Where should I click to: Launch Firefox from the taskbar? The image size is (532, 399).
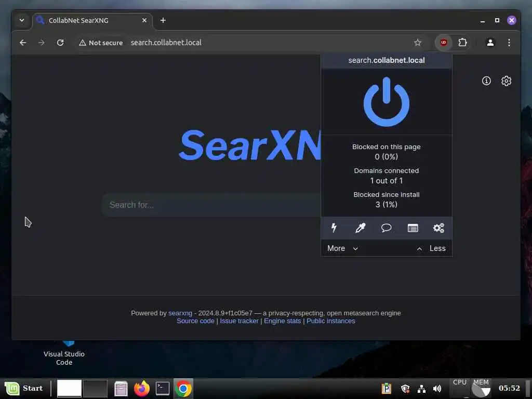(x=141, y=388)
